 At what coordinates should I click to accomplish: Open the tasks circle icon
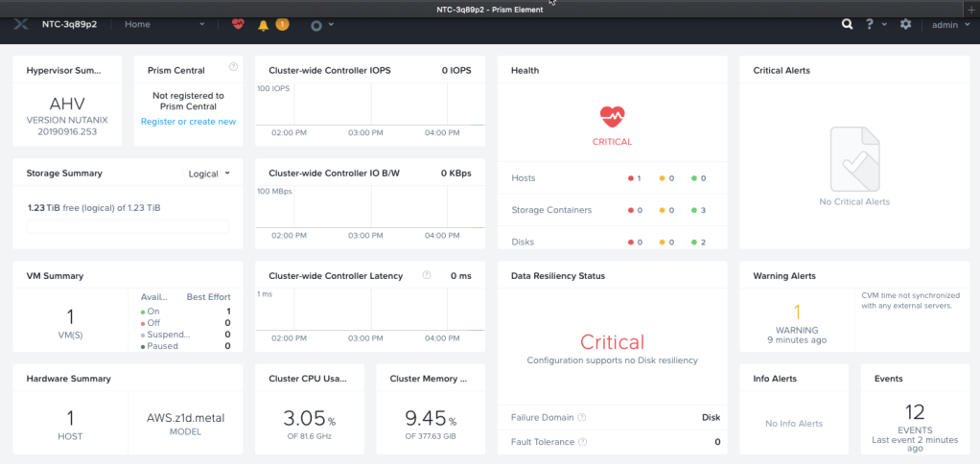(x=316, y=26)
